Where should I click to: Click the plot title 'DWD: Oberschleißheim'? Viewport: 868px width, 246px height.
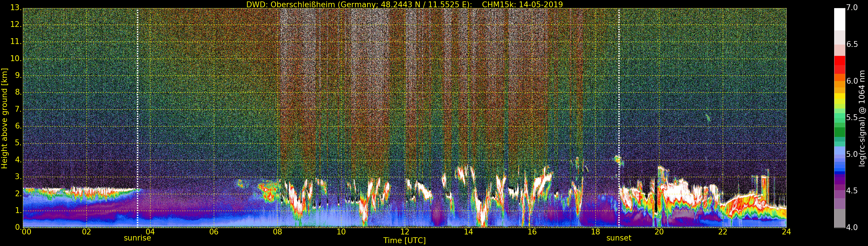[404, 4]
